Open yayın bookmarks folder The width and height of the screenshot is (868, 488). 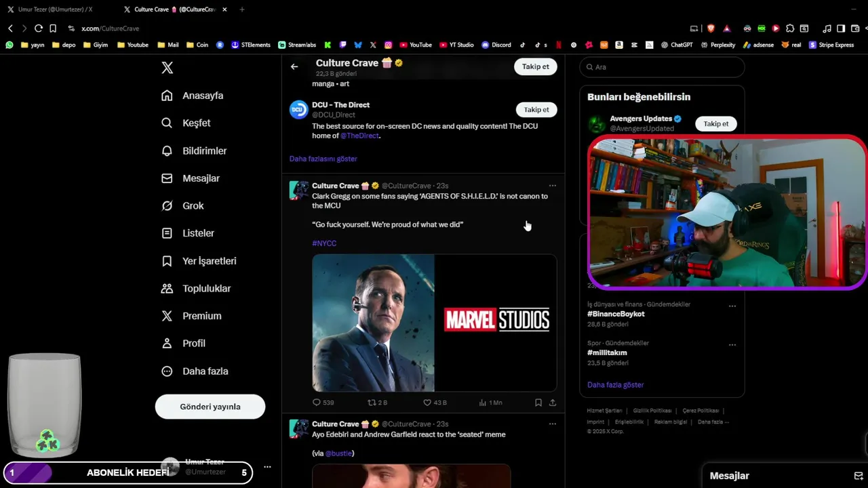click(x=33, y=45)
